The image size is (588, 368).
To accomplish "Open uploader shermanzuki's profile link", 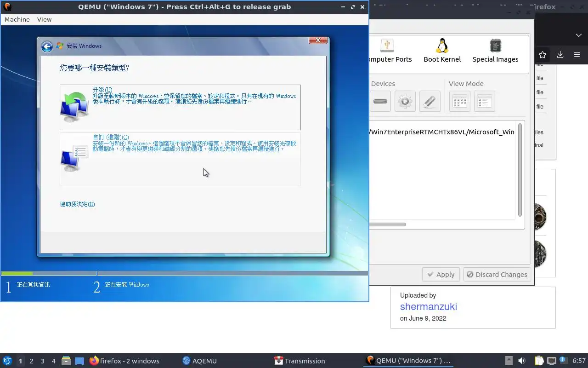I will 428,307.
